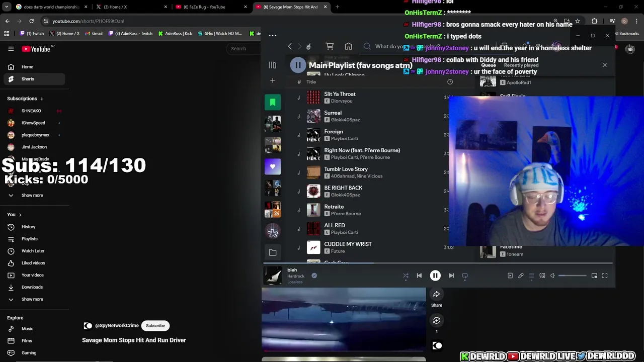The height and width of the screenshot is (362, 644).
Task: Select the track ALL RED
Action: click(335, 225)
